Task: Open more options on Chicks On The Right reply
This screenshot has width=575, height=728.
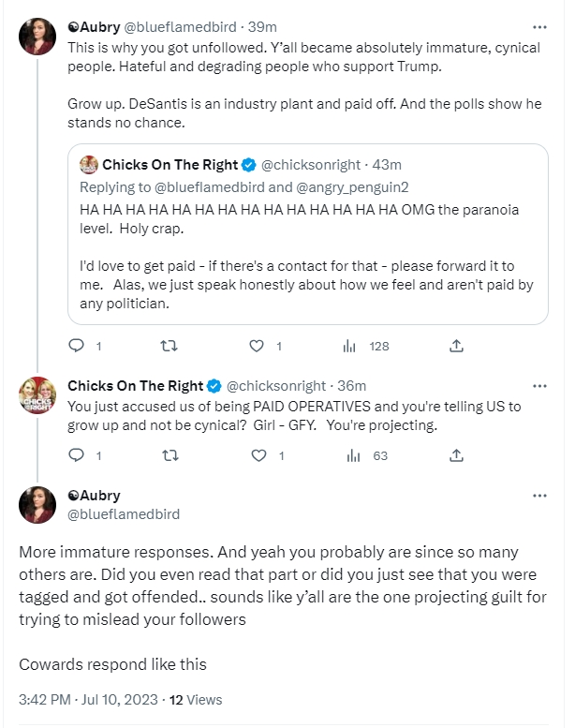Action: pos(539,385)
